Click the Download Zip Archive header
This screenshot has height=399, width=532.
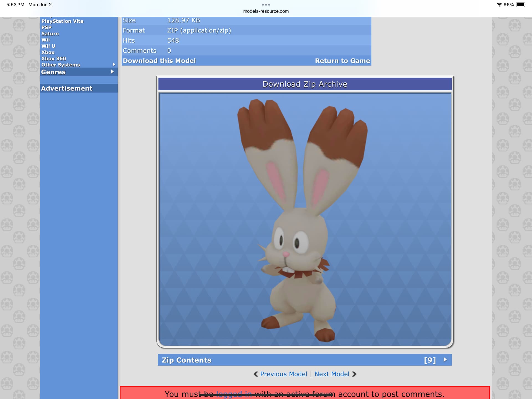pyautogui.click(x=305, y=84)
